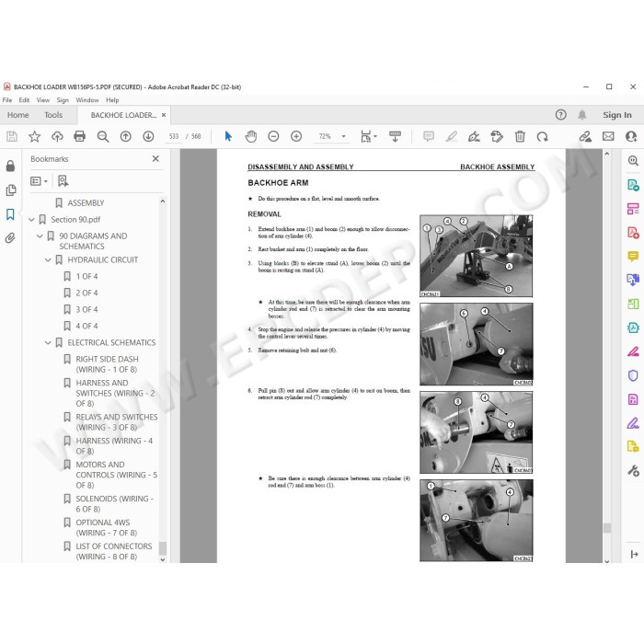The width and height of the screenshot is (644, 644).
Task: Go to previous page arrow icon
Action: (126, 136)
